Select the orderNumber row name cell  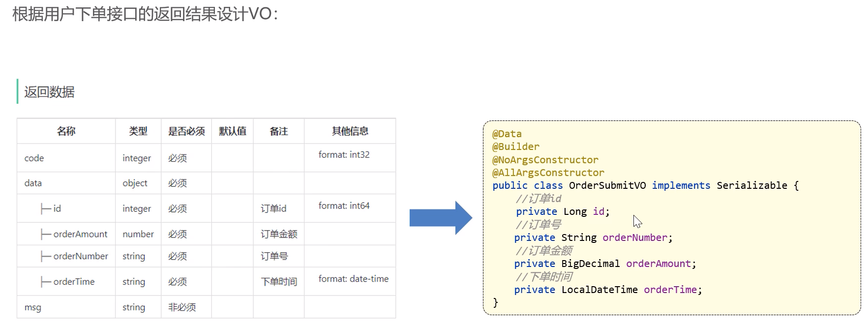80,256
